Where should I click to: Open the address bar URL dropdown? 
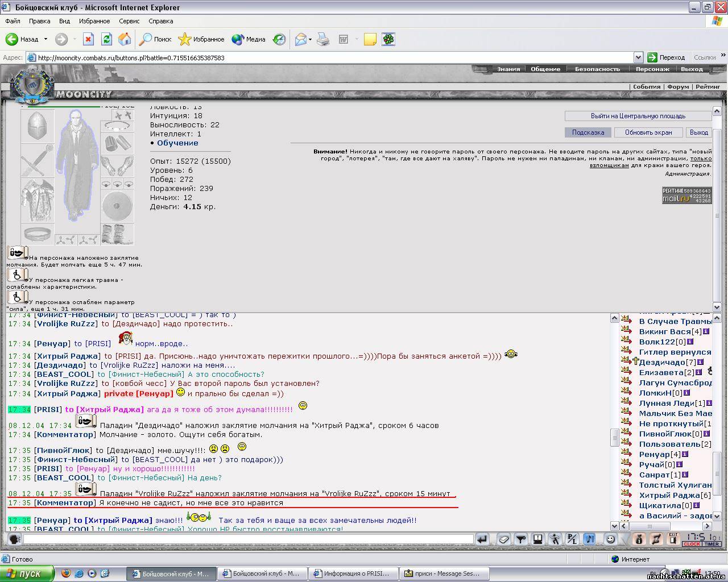pos(638,57)
